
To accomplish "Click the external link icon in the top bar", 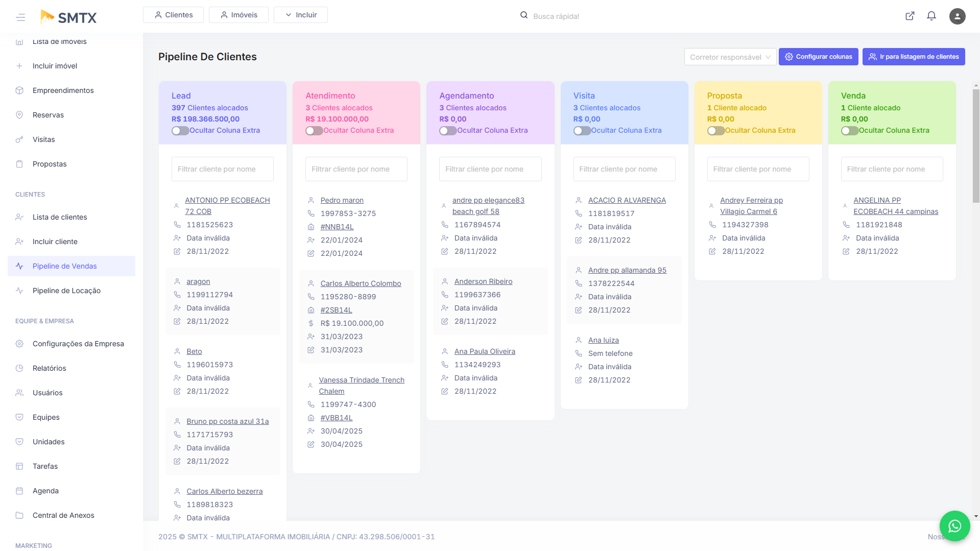I will 910,16.
